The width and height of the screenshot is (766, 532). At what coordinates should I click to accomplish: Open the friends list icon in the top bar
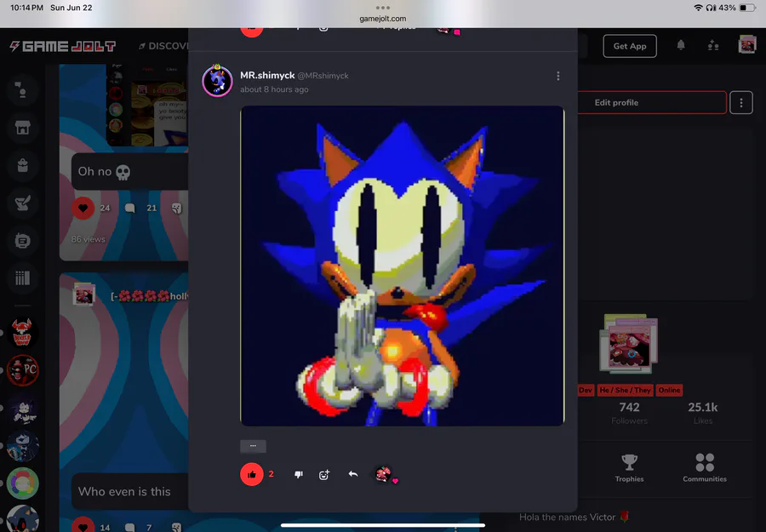[713, 46]
